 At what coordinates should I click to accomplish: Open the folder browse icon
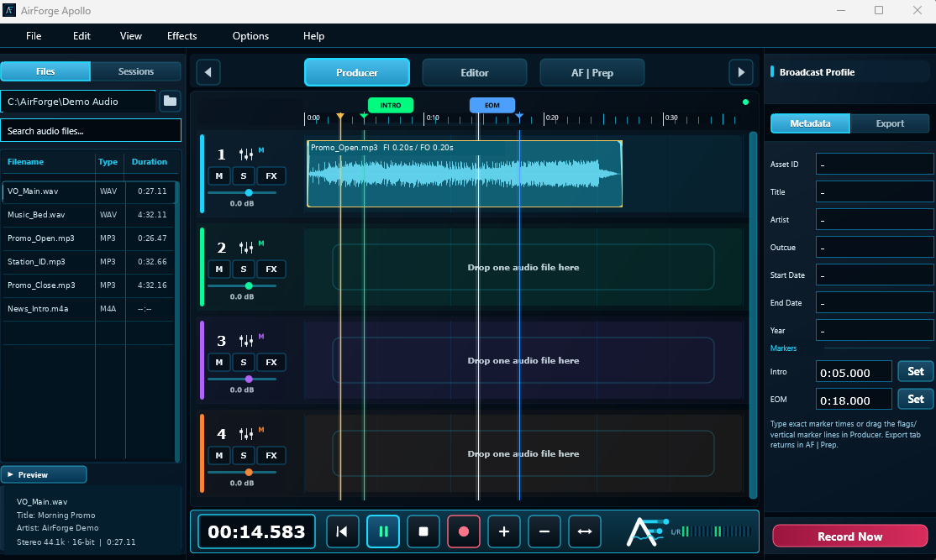[170, 101]
